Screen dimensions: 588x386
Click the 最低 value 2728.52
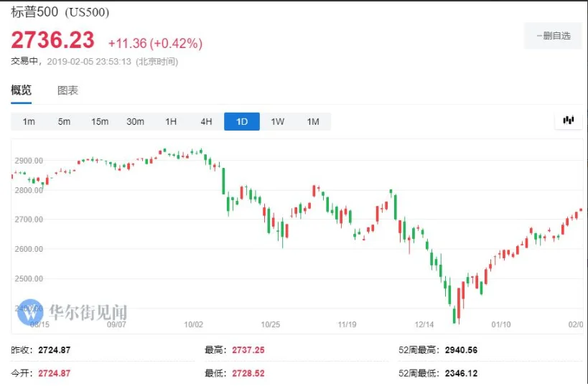pos(248,373)
